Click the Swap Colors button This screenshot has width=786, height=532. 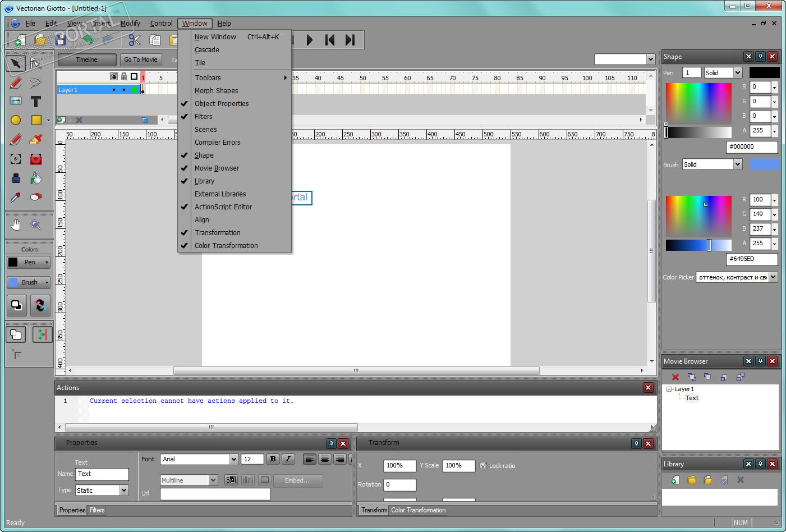(x=40, y=305)
